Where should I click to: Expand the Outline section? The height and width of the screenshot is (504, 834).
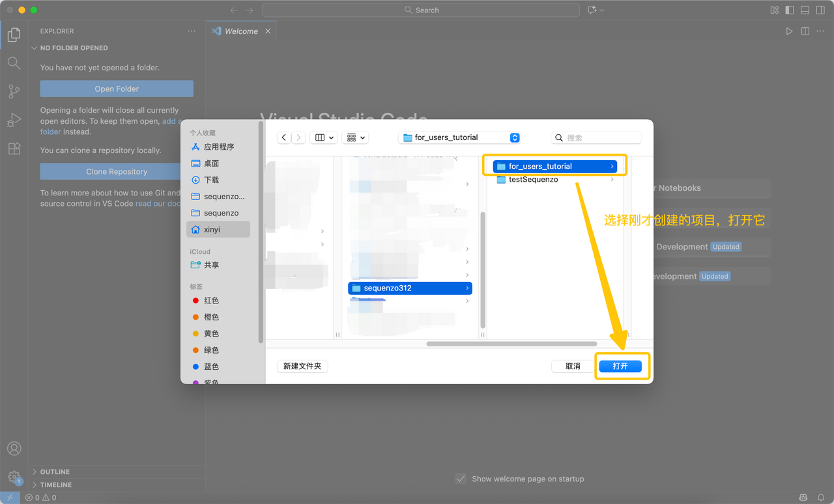click(x=55, y=471)
